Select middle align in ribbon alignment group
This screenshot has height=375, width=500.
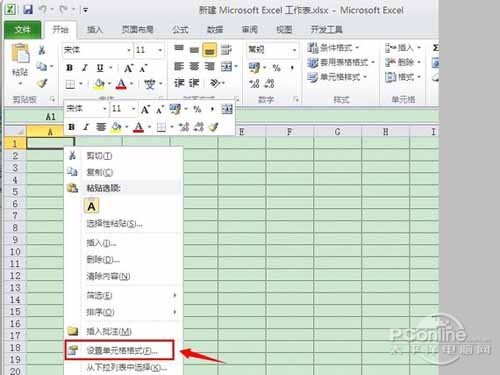194,50
